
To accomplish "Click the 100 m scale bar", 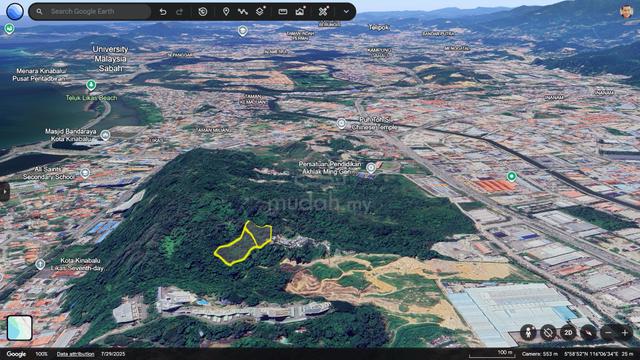I will [x=491, y=354].
